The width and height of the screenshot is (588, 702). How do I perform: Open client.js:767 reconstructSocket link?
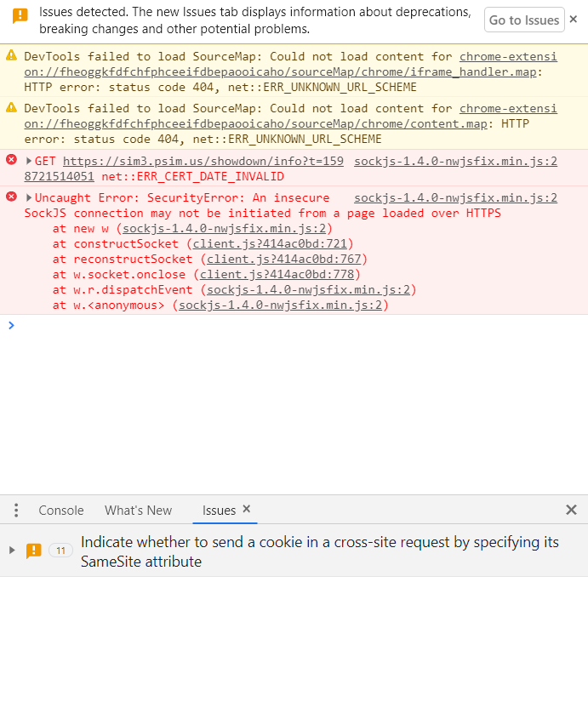click(284, 259)
